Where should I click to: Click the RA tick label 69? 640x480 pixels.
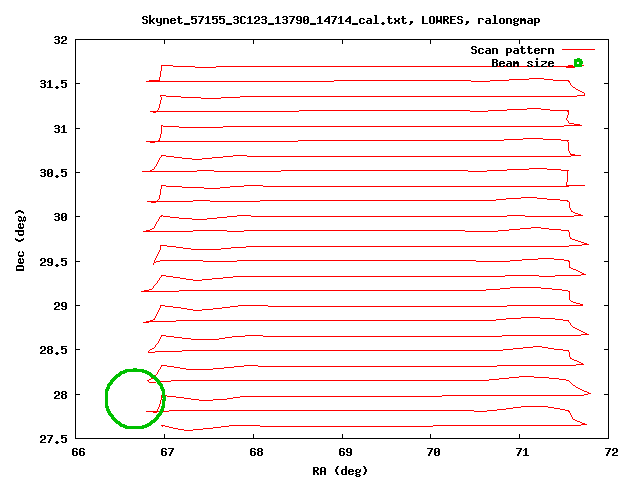coord(345,452)
